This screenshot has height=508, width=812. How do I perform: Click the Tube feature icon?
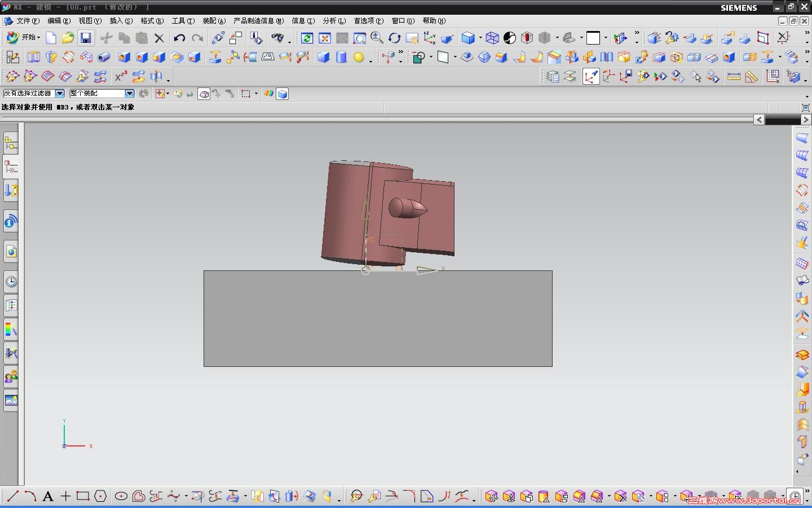click(x=104, y=57)
